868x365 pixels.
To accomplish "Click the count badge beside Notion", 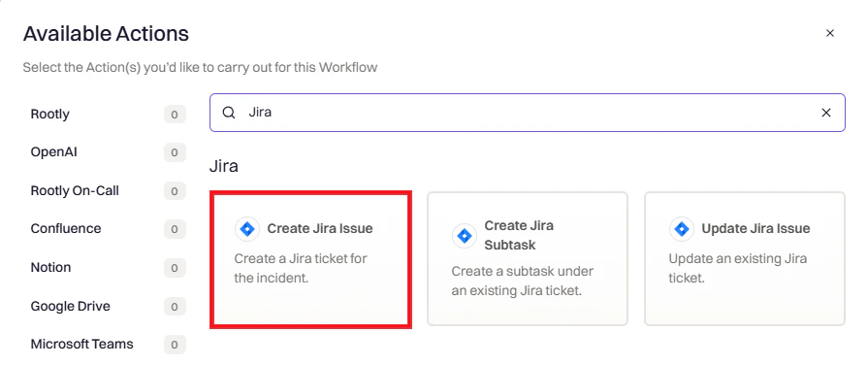I will tap(175, 268).
